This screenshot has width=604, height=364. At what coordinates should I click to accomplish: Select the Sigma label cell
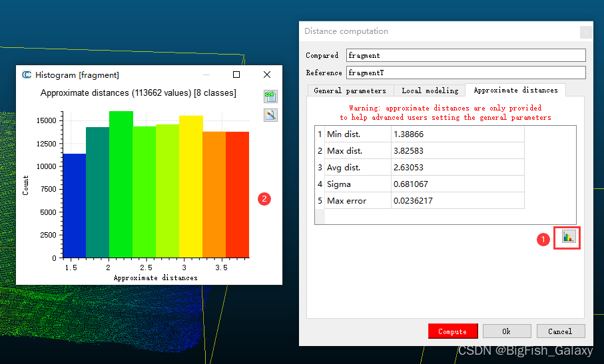point(358,184)
